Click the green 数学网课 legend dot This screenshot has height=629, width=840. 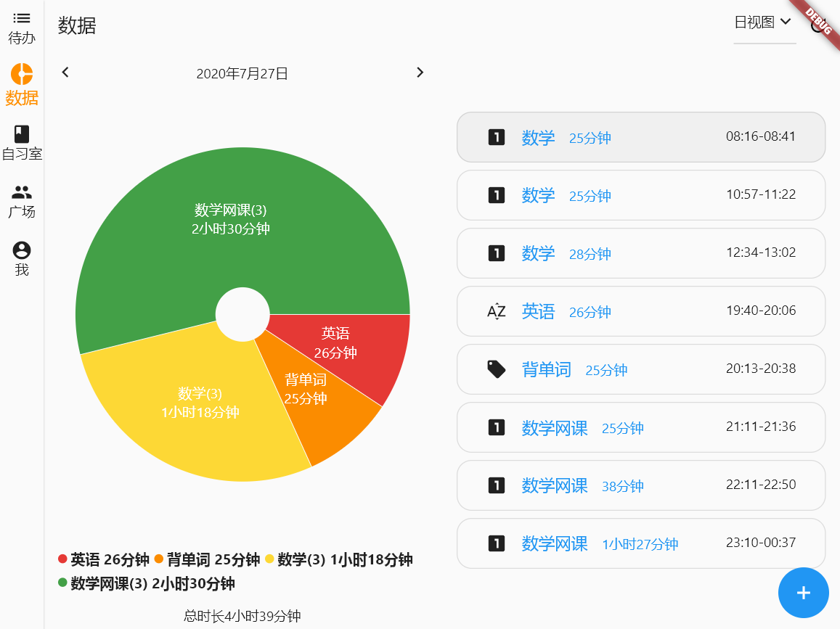62,583
